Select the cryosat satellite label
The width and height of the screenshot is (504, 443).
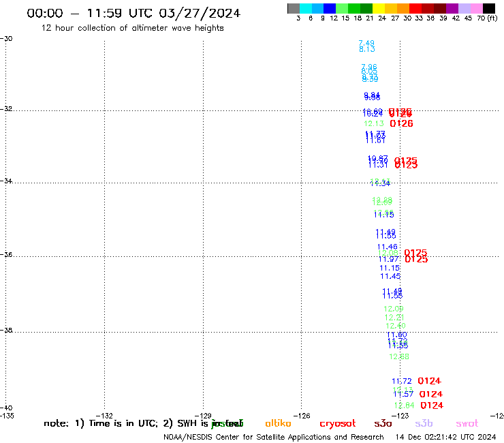(338, 424)
